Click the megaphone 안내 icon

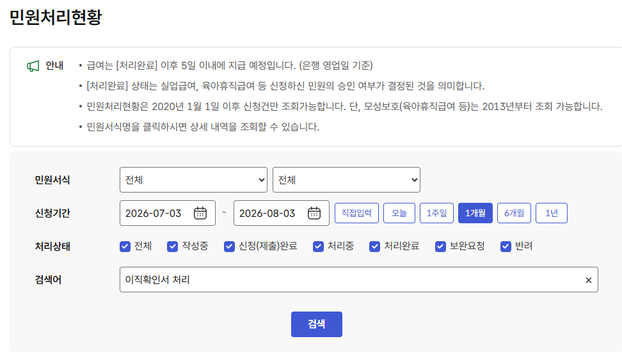coord(33,66)
